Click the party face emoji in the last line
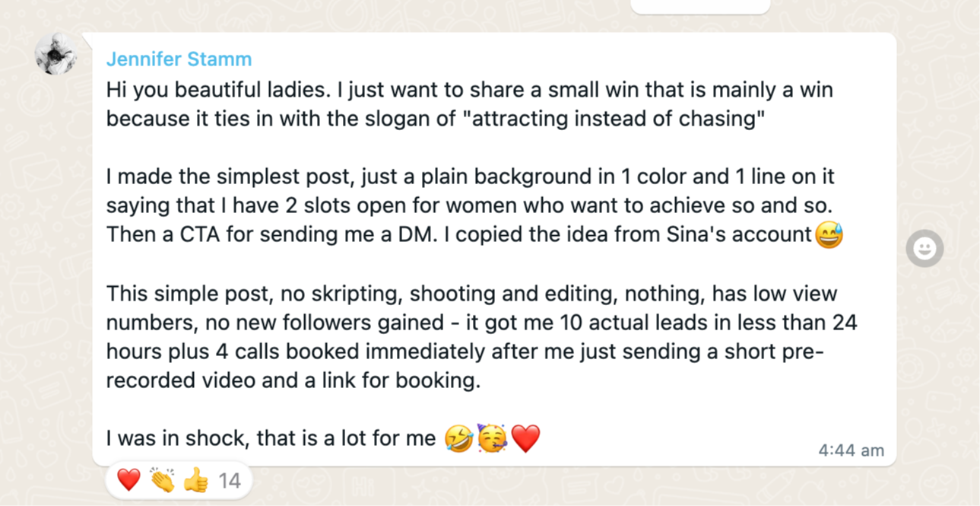Image resolution: width=980 pixels, height=506 pixels. 492,438
